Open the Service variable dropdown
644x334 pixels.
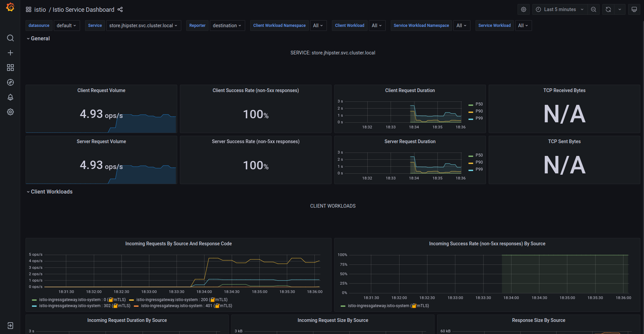coord(143,26)
